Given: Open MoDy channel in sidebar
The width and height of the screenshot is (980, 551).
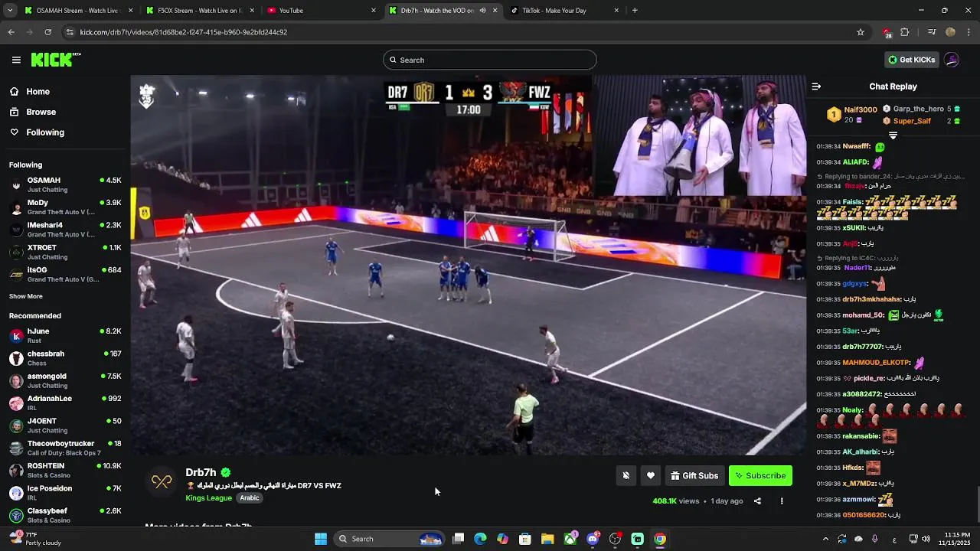Looking at the screenshot, I should pyautogui.click(x=65, y=207).
